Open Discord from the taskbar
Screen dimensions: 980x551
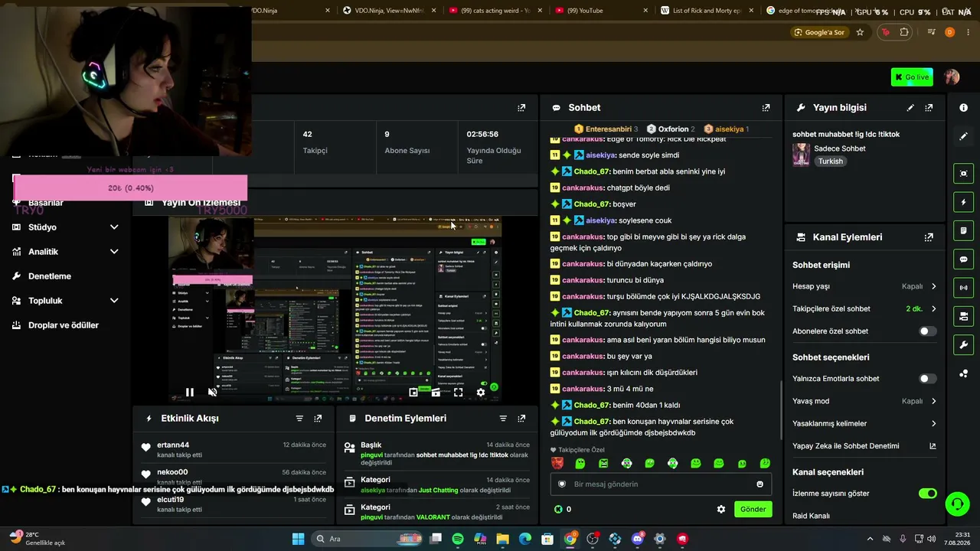coord(637,539)
